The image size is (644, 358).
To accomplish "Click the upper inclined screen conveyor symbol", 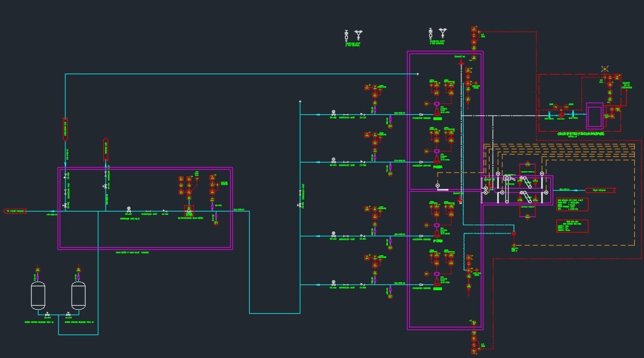I will point(526,182).
